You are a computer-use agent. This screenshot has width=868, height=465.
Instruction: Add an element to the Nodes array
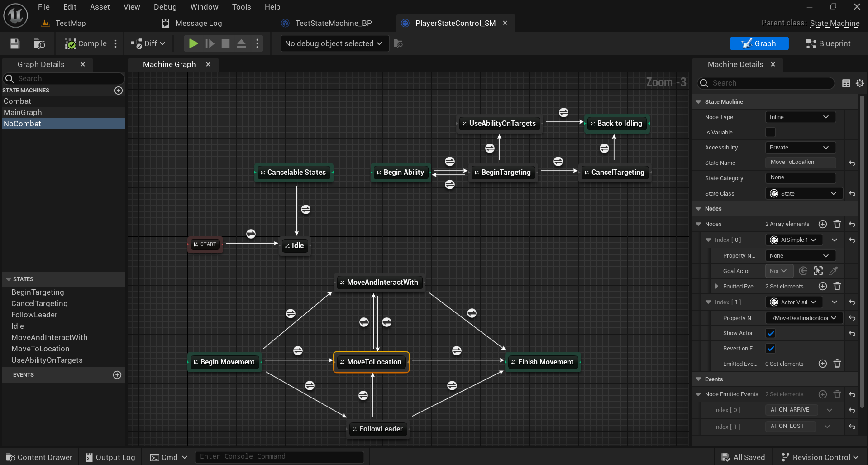coord(823,224)
